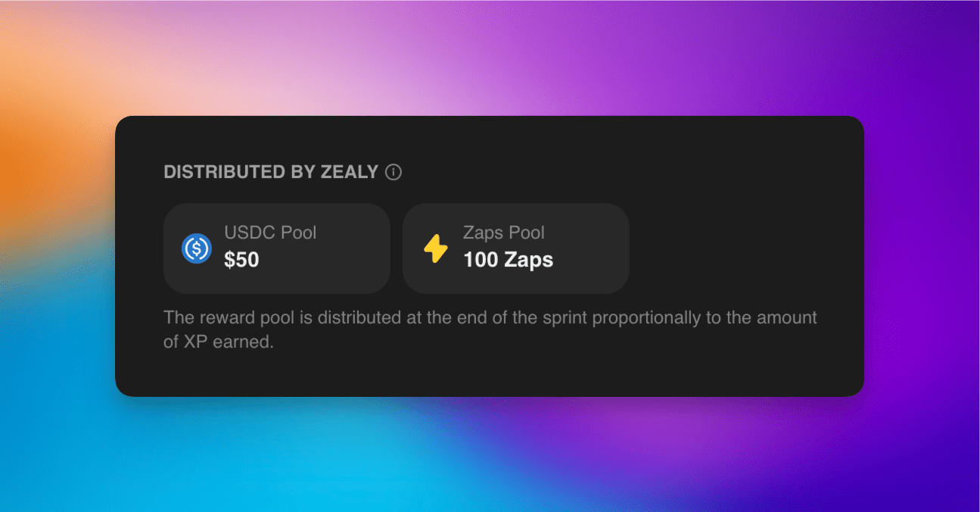Image resolution: width=980 pixels, height=512 pixels.
Task: Click the "DISTRIBUTED BY ZEALY" heading
Action: point(270,172)
